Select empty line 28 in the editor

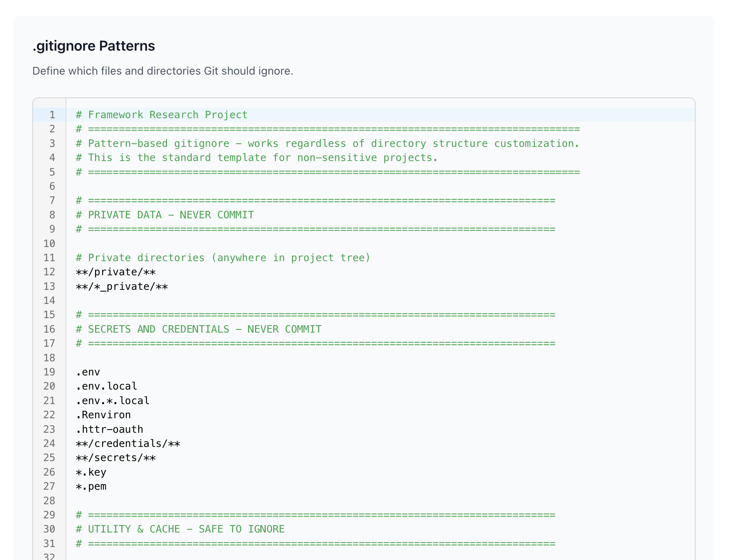pyautogui.click(x=197, y=500)
